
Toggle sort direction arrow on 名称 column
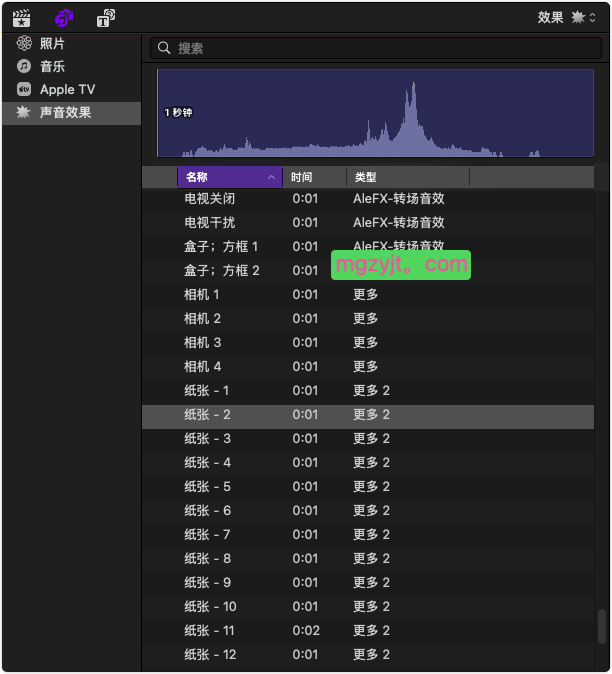[271, 177]
